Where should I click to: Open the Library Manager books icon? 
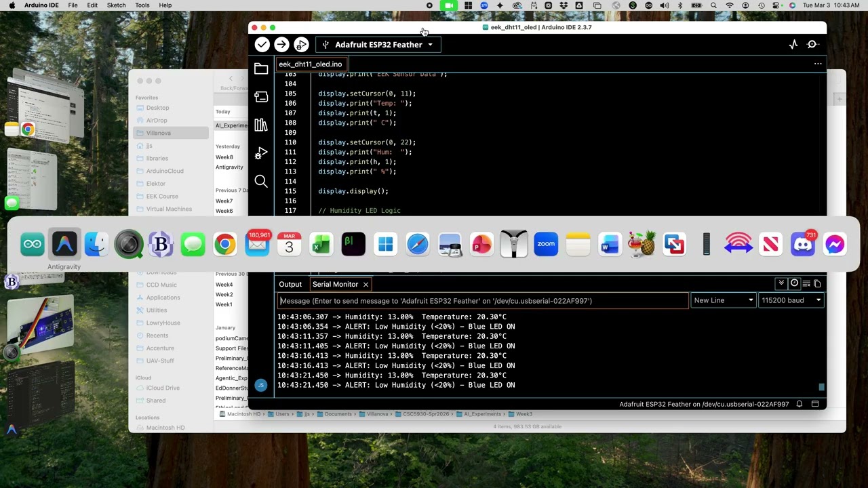[261, 125]
